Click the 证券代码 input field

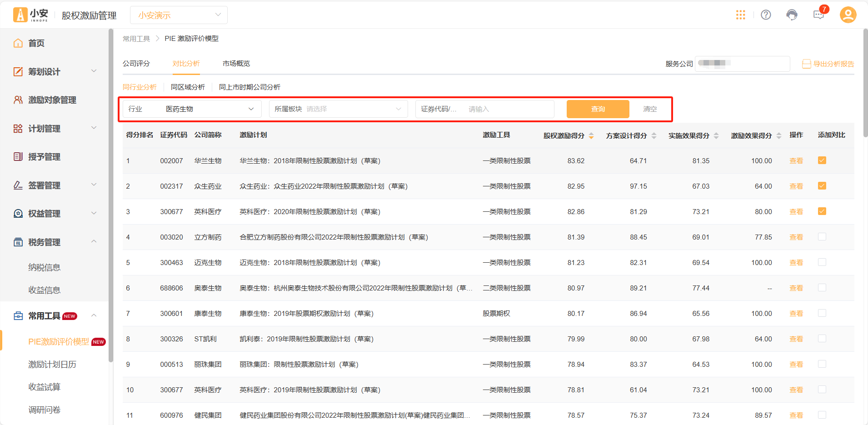pos(485,109)
